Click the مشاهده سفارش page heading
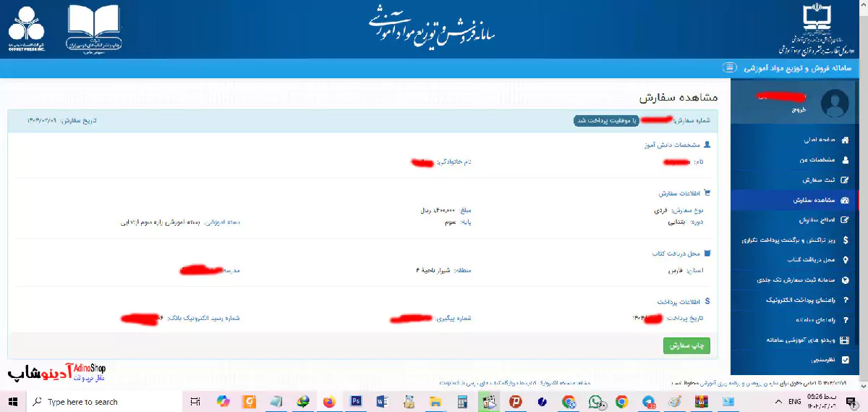Screen dimensions: 868x412 click(x=678, y=97)
